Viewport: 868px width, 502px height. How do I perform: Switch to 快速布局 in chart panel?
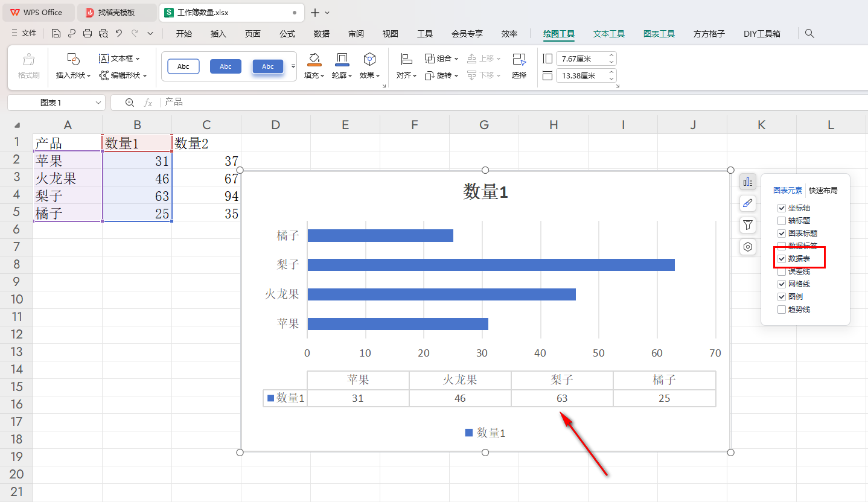pyautogui.click(x=823, y=190)
